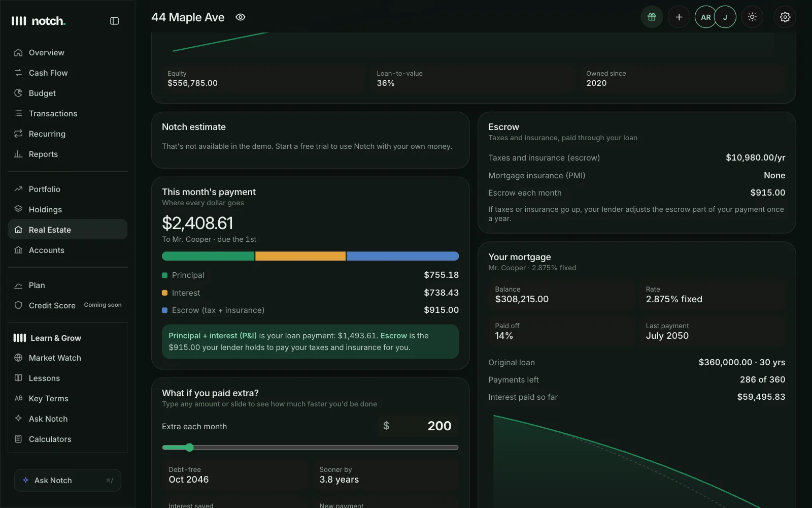This screenshot has height=508, width=812.
Task: Click the Debt-free Oct 2046 tile
Action: (x=234, y=475)
